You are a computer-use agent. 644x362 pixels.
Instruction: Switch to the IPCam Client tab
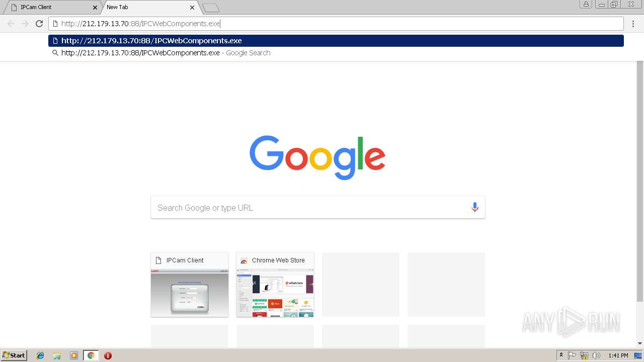[52, 7]
